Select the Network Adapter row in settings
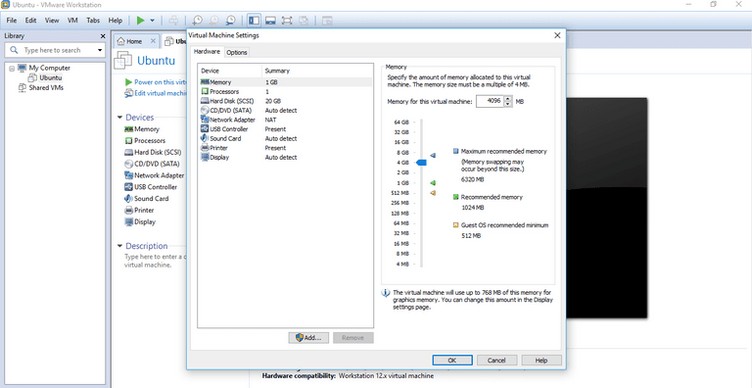The image size is (752, 388). click(285, 119)
